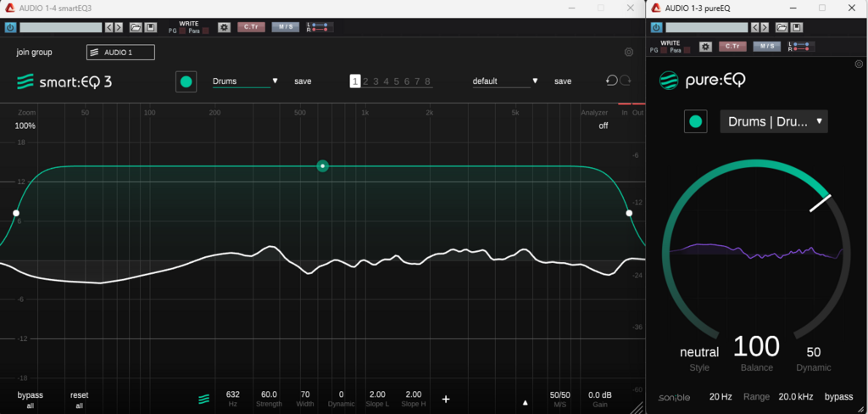Toggle the smartEQ3 window power button
The height and width of the screenshot is (414, 868).
(x=10, y=27)
